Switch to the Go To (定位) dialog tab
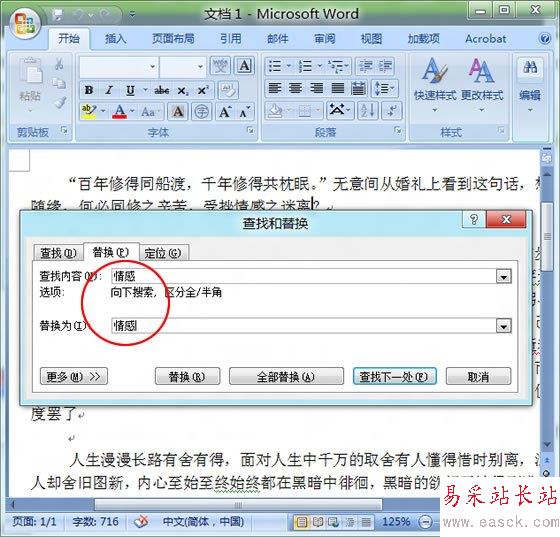Viewport: 560px width, 537px height. pos(163,253)
